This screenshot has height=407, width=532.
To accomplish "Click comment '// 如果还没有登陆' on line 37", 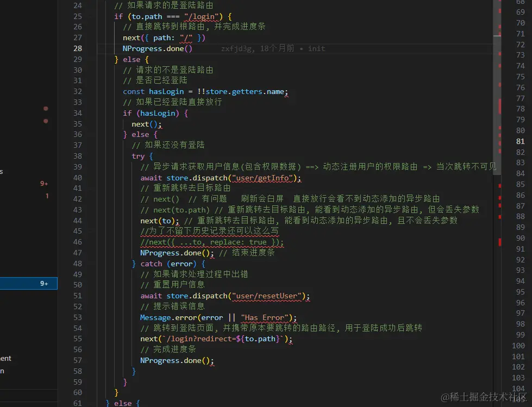I will 168,145.
